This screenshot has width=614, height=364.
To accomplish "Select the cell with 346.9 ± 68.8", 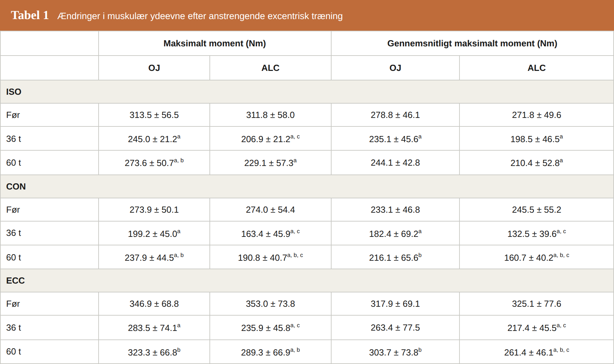I will point(154,304).
